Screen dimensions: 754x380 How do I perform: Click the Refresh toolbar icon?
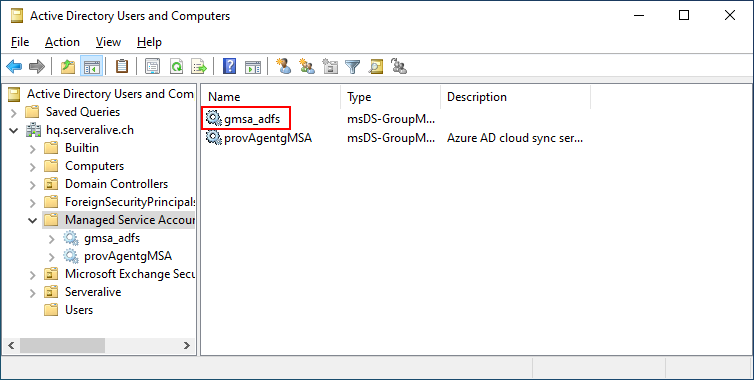pyautogui.click(x=176, y=66)
